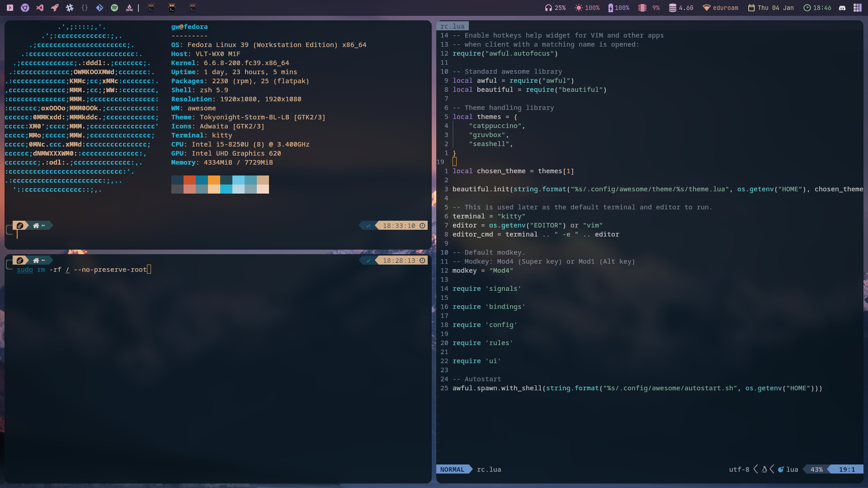Click the 18:28:13 timestamp in bottom terminal

[x=399, y=261]
